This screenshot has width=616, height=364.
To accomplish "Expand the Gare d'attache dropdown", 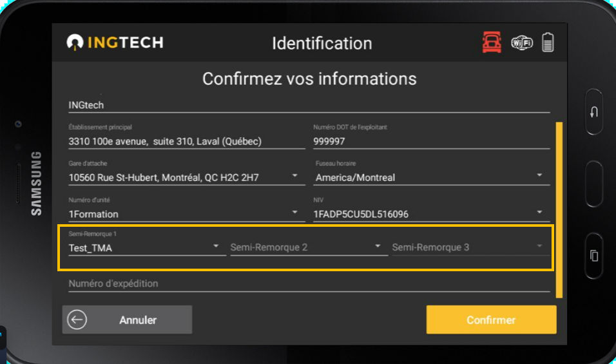I will coord(294,175).
